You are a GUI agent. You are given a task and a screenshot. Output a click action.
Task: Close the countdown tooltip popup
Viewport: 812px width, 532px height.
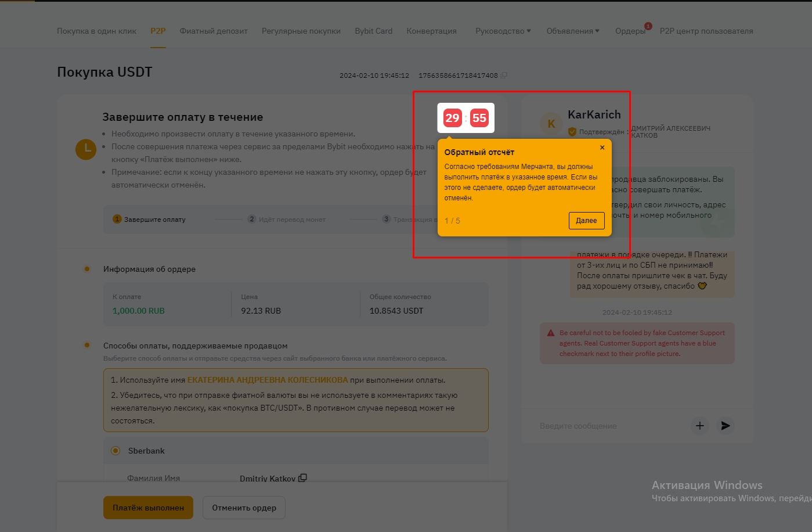tap(602, 148)
